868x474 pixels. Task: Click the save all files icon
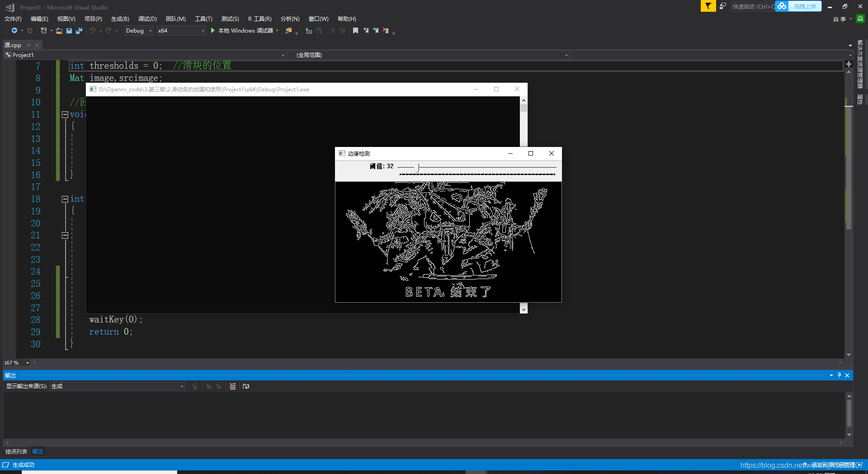tap(79, 30)
